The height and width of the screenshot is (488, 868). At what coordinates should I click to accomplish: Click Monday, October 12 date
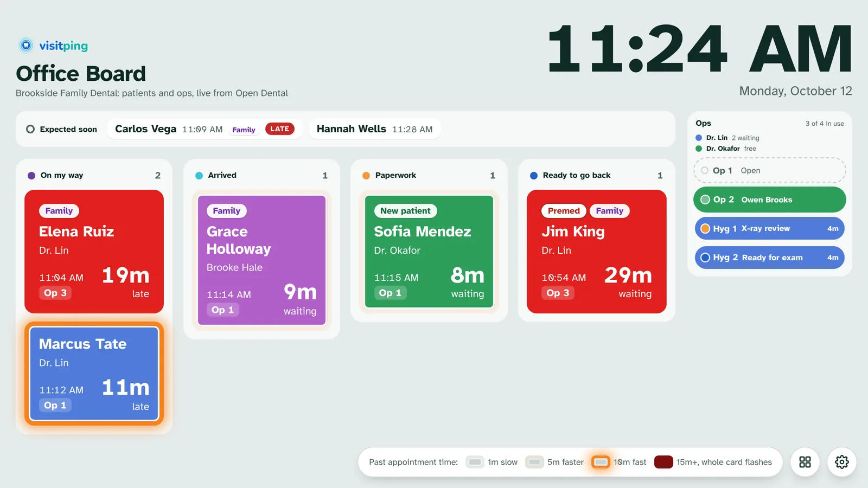point(796,91)
